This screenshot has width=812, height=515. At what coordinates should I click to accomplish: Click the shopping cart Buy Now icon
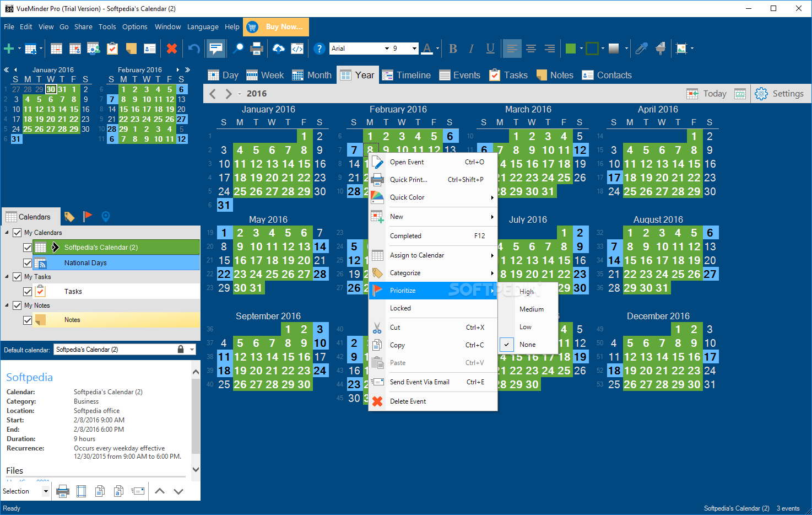click(252, 26)
